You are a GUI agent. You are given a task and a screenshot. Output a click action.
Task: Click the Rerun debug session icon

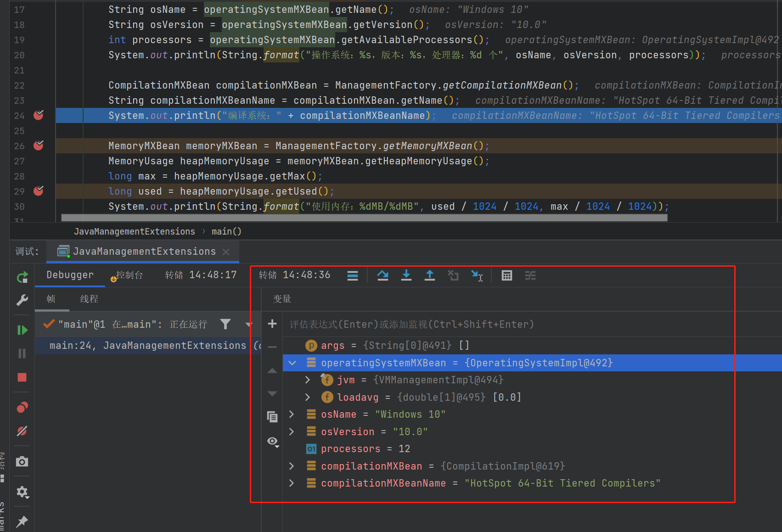point(22,277)
